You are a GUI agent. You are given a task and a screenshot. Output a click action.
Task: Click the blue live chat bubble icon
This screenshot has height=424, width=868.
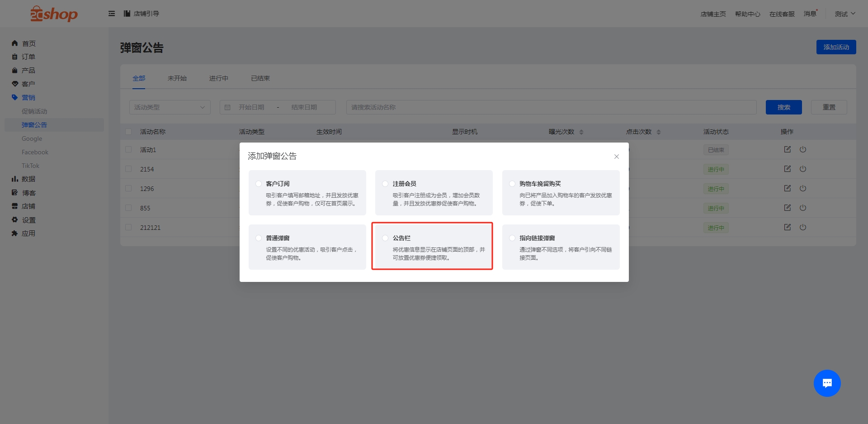(827, 383)
